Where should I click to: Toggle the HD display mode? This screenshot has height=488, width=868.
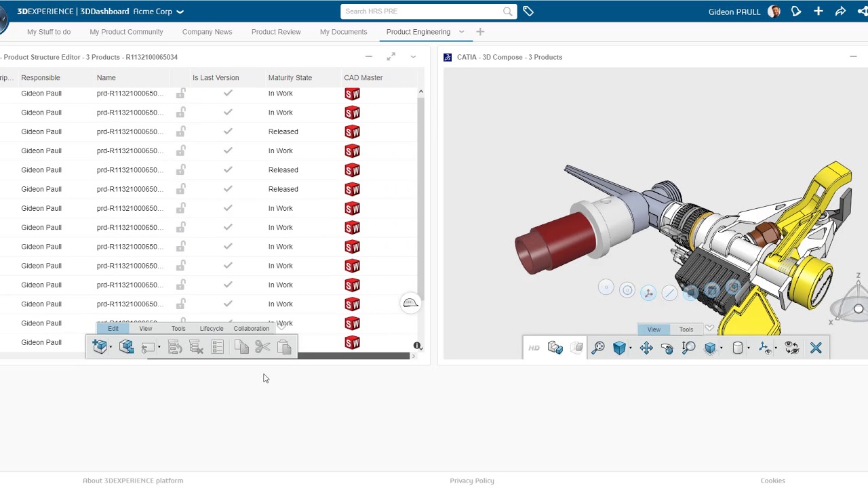[534, 348]
